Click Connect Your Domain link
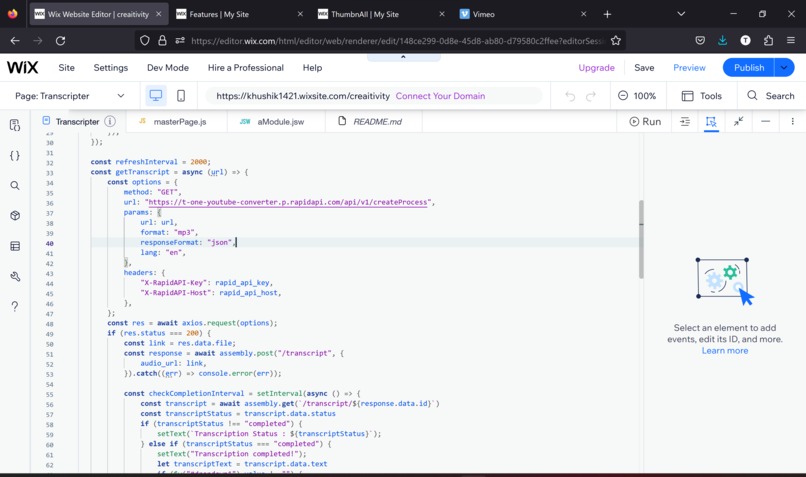The image size is (806, 477). [440, 96]
